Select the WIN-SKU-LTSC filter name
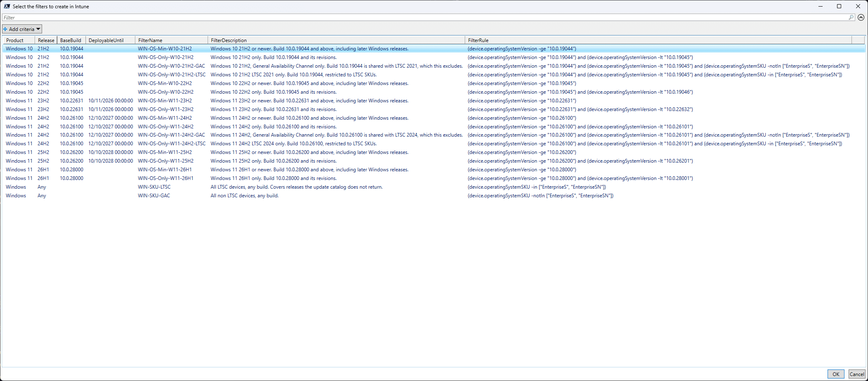Screen dimensions: 868x381 pos(154,187)
